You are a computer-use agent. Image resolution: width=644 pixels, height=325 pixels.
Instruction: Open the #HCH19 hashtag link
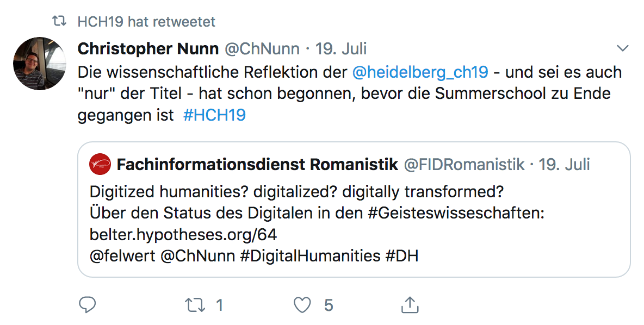click(214, 115)
